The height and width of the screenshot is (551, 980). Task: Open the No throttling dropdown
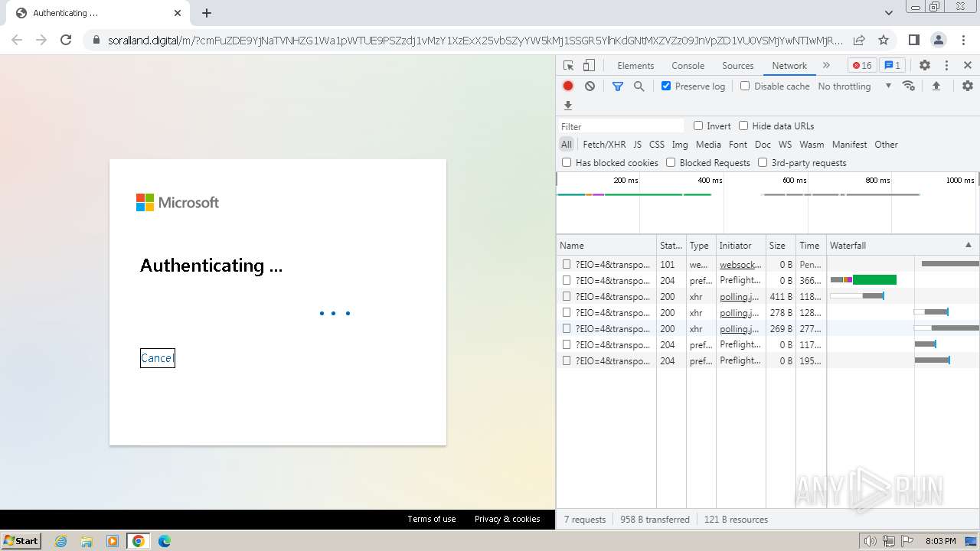(x=854, y=86)
